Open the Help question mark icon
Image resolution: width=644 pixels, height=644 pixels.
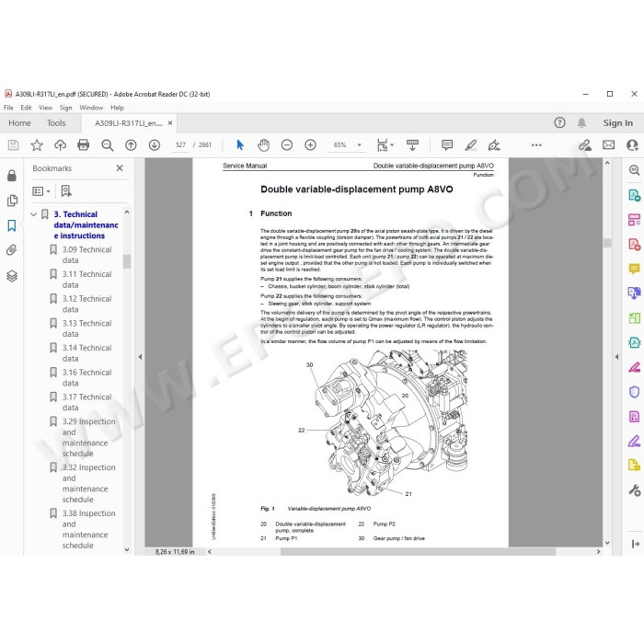point(559,122)
